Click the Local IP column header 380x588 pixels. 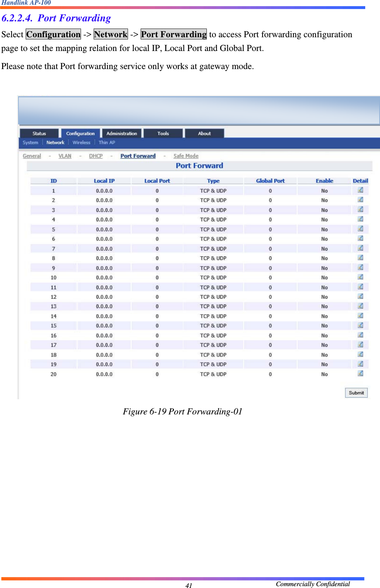coord(104,181)
